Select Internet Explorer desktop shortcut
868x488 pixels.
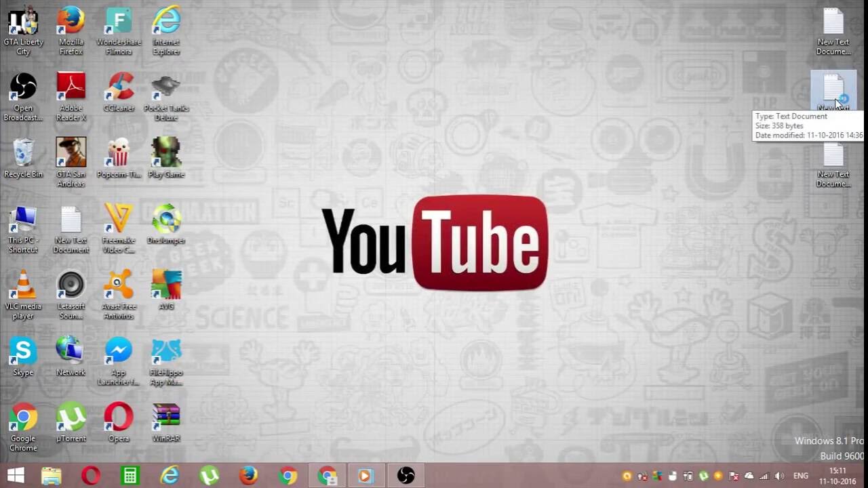click(x=166, y=30)
